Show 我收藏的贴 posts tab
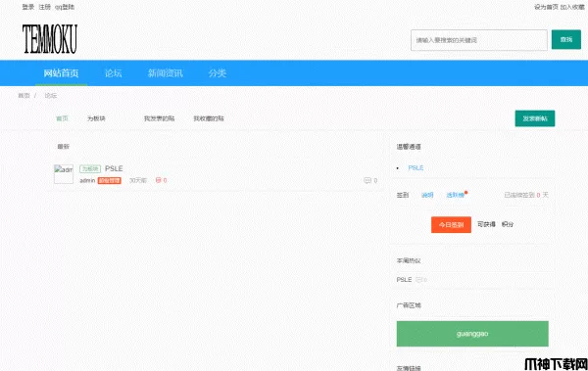Screen dimensions: 588x371 pos(209,118)
